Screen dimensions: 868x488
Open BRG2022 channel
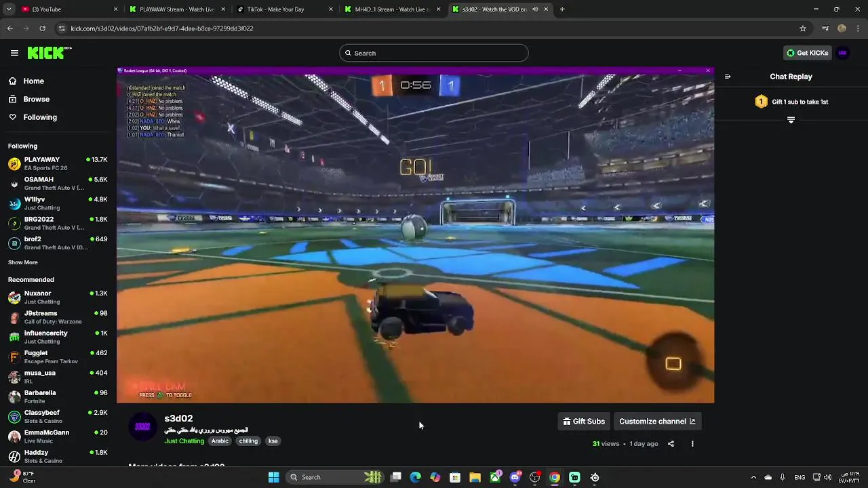point(58,223)
